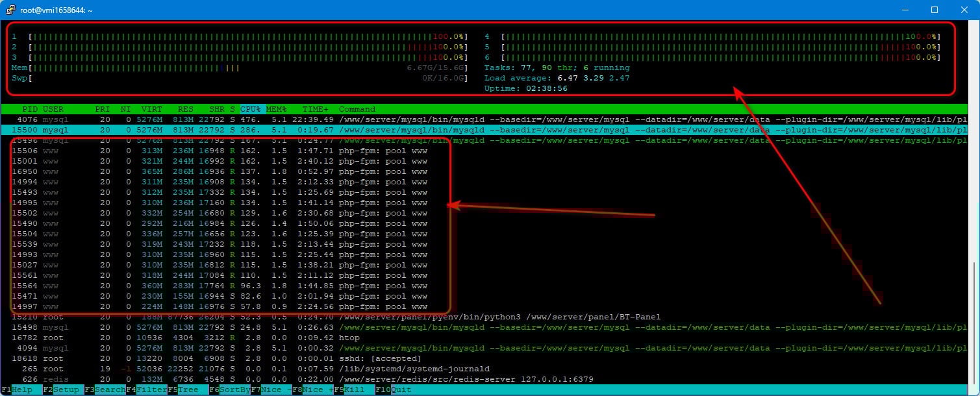Sort by the CPU% column header

(x=251, y=109)
